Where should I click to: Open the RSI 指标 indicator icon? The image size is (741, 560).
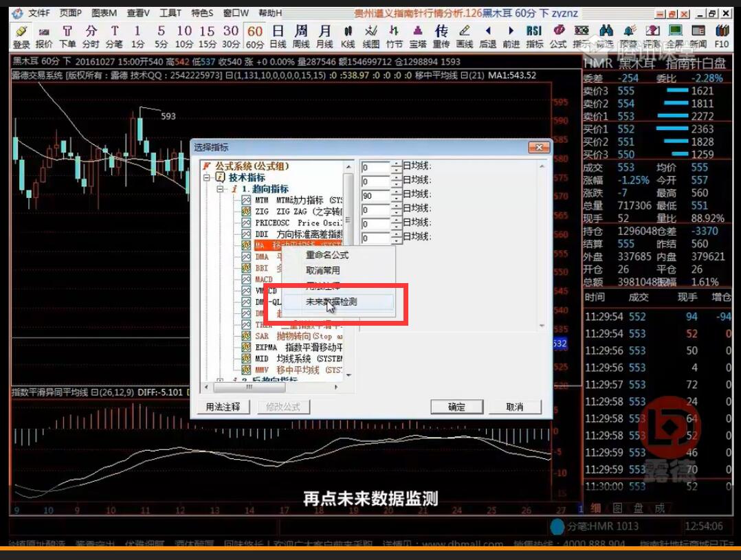535,36
